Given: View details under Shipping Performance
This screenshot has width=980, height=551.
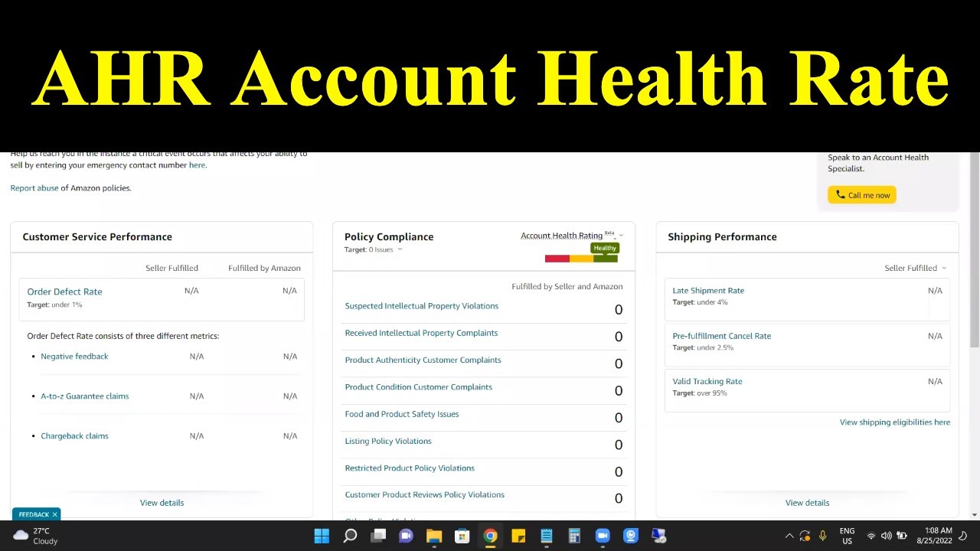Looking at the screenshot, I should click(x=807, y=503).
